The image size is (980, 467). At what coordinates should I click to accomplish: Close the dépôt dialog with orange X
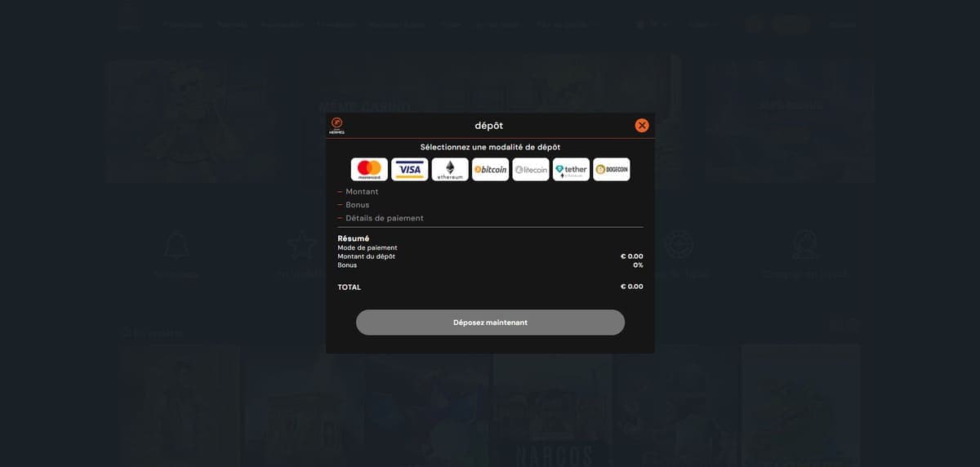click(x=642, y=125)
